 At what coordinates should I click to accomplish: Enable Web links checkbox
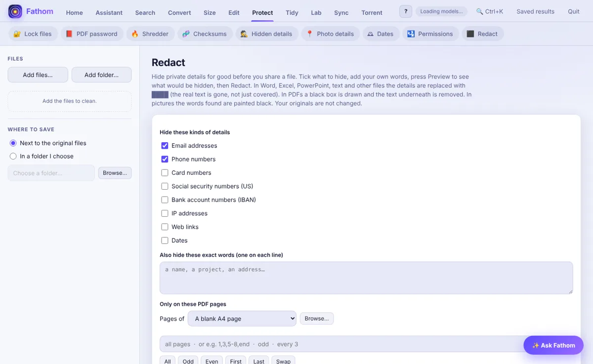165,227
